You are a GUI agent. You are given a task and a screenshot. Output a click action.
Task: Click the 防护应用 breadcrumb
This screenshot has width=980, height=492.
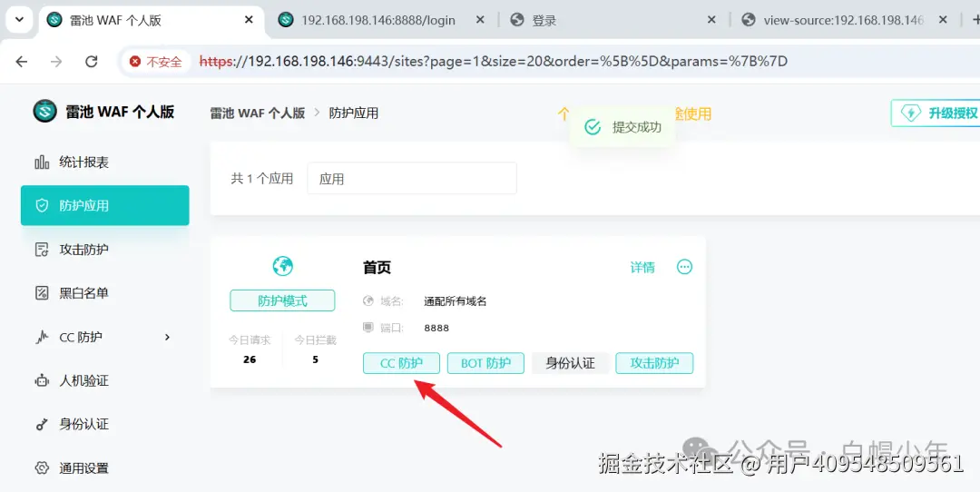point(354,113)
